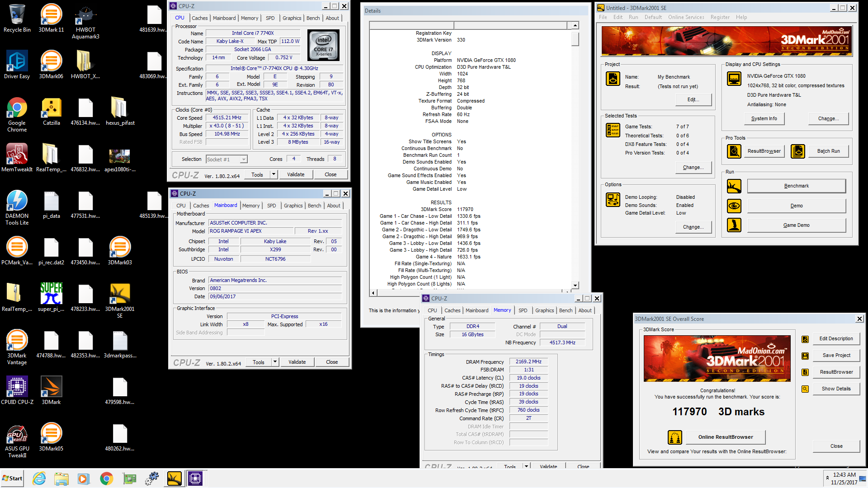The height and width of the screenshot is (488, 868).
Task: Expand Tools dropdown arrow in top CPU-Z window
Action: coord(274,174)
